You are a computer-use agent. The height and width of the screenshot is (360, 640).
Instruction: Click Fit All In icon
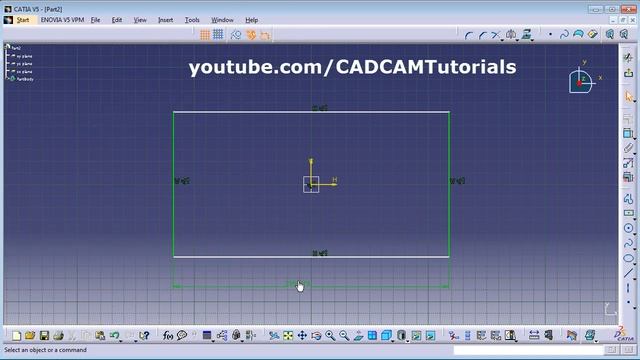pos(288,336)
